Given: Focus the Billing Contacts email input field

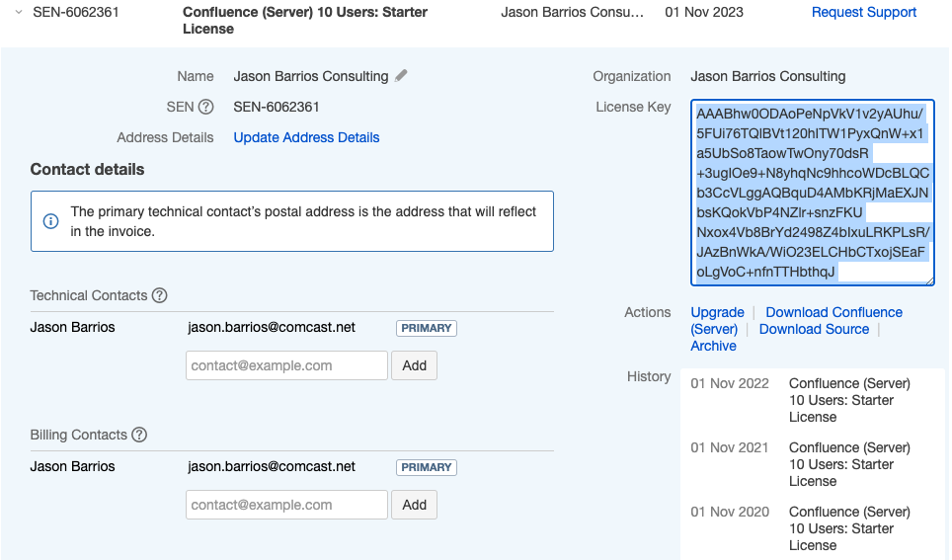Looking at the screenshot, I should pyautogui.click(x=286, y=505).
